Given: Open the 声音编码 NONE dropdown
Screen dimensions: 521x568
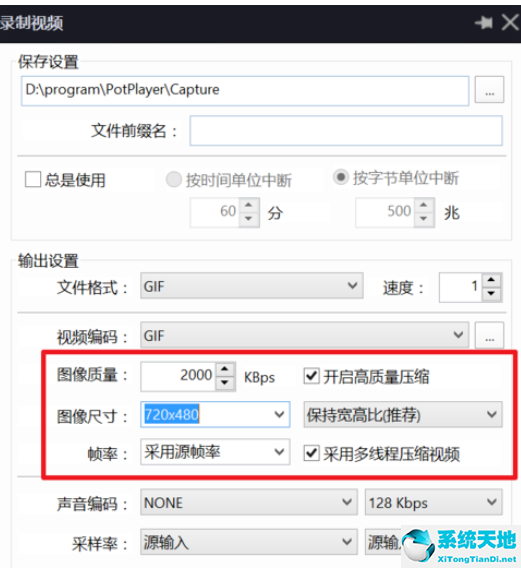Looking at the screenshot, I should tap(249, 502).
